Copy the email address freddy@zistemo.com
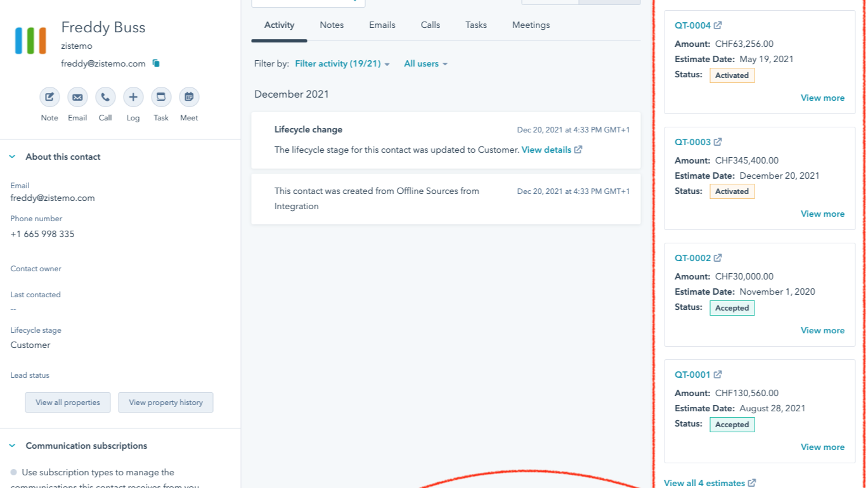The height and width of the screenshot is (488, 868). (156, 63)
